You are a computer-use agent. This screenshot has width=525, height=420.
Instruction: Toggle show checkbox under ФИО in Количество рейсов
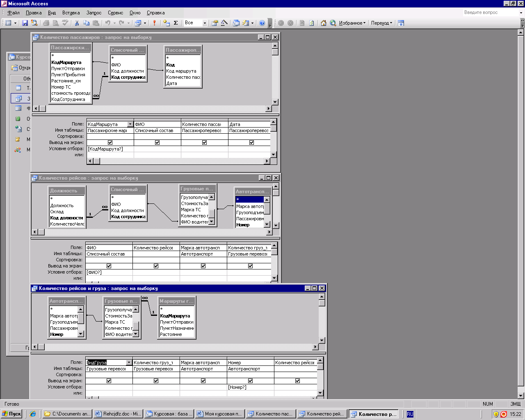coord(109,266)
